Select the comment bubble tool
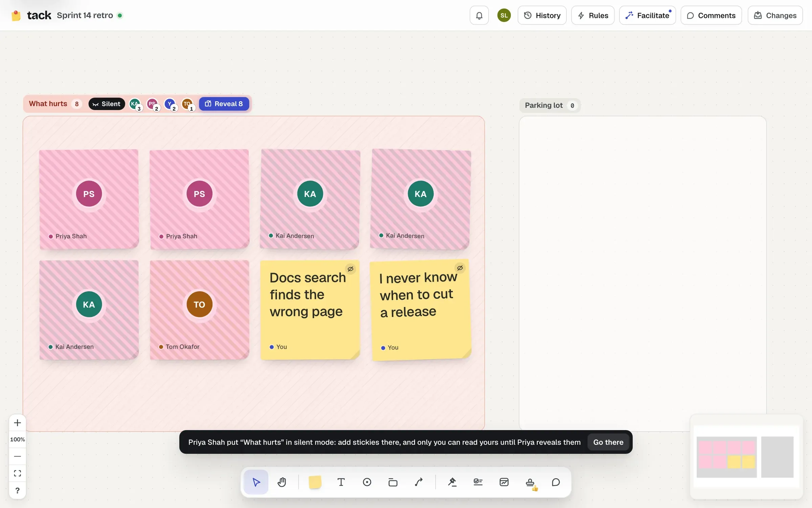 click(556, 482)
